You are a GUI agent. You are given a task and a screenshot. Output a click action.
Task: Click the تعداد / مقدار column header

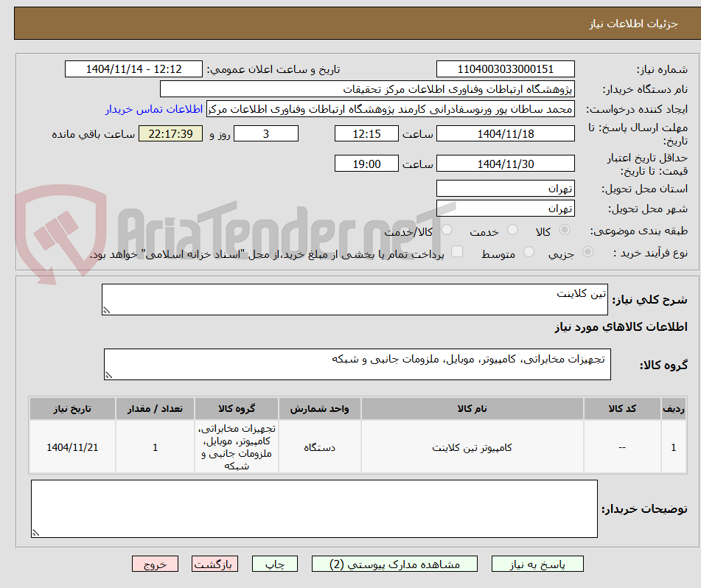click(x=155, y=409)
